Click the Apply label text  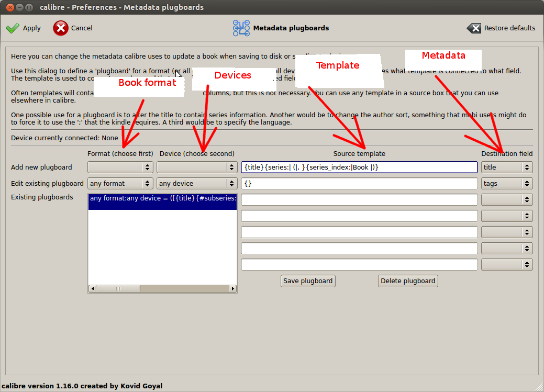(31, 28)
